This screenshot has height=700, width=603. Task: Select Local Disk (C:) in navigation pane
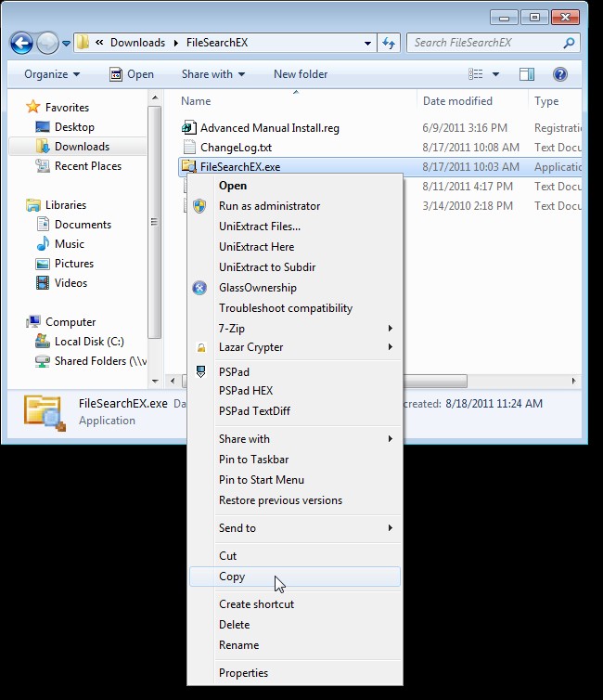point(80,342)
